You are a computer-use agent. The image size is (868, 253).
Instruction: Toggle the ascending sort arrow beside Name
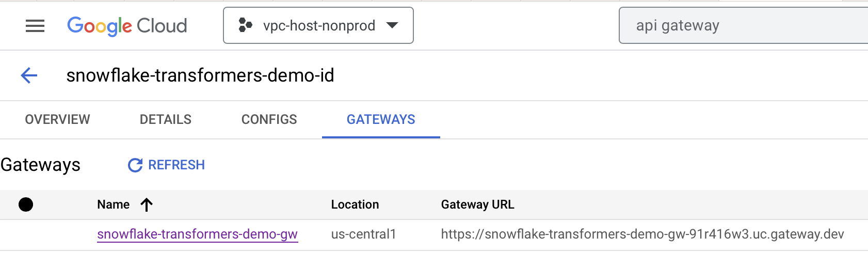[147, 205]
